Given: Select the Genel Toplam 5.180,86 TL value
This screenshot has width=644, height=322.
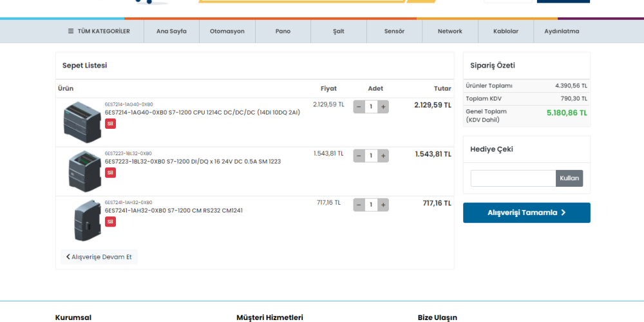Looking at the screenshot, I should 567,113.
